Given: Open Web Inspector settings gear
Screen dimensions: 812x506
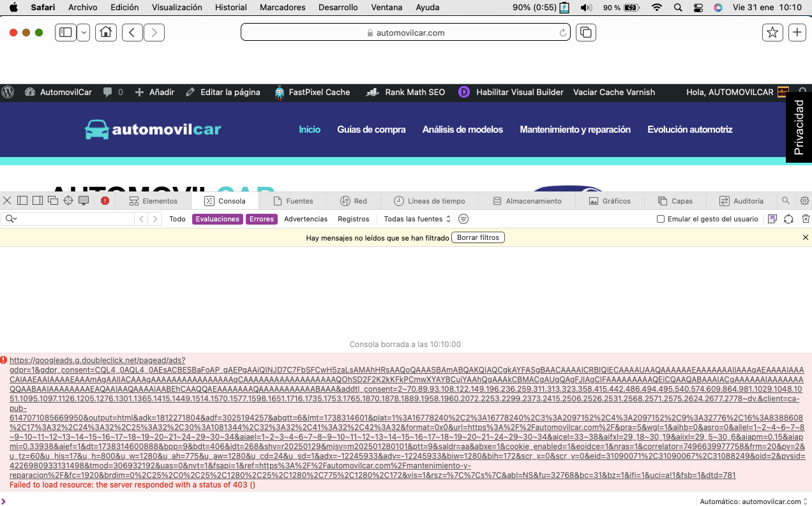Looking at the screenshot, I should click(804, 200).
